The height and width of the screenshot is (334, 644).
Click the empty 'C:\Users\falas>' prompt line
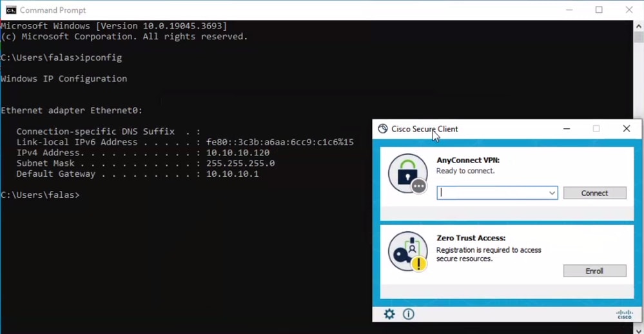40,195
